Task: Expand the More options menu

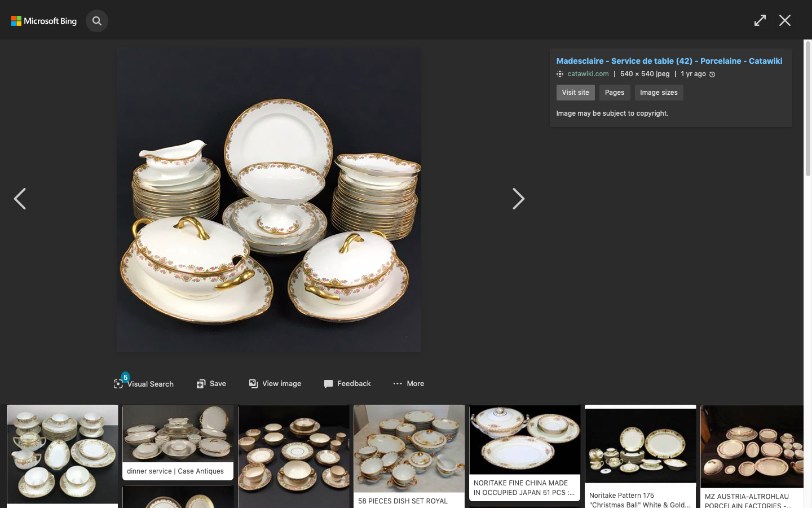Action: click(409, 384)
